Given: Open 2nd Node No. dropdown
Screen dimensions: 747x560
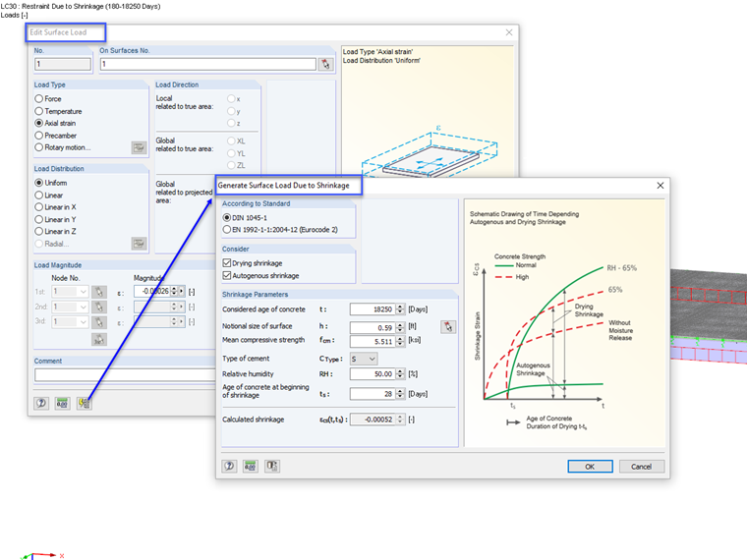Looking at the screenshot, I should click(70, 307).
